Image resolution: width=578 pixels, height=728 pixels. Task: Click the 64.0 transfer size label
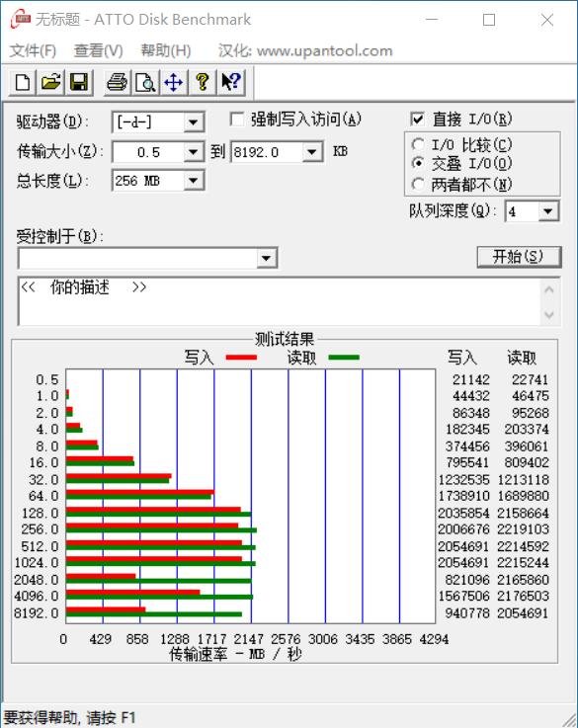point(43,496)
